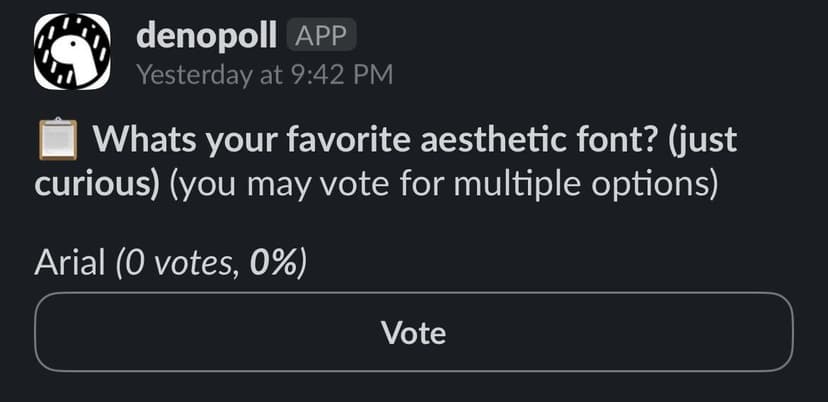
Task: Click the denopoll dinosaur avatar
Action: click(73, 52)
